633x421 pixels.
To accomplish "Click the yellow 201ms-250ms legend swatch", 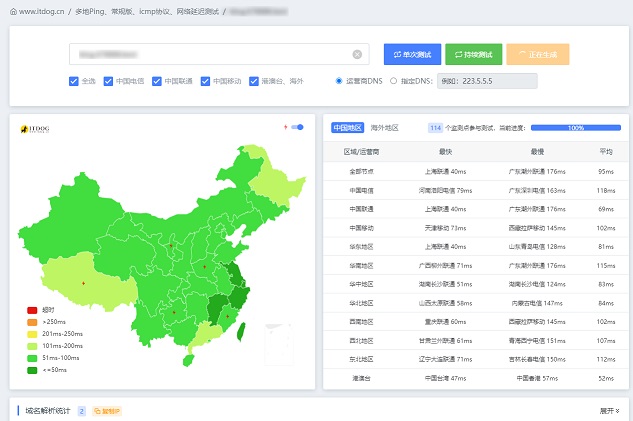I will (32, 334).
